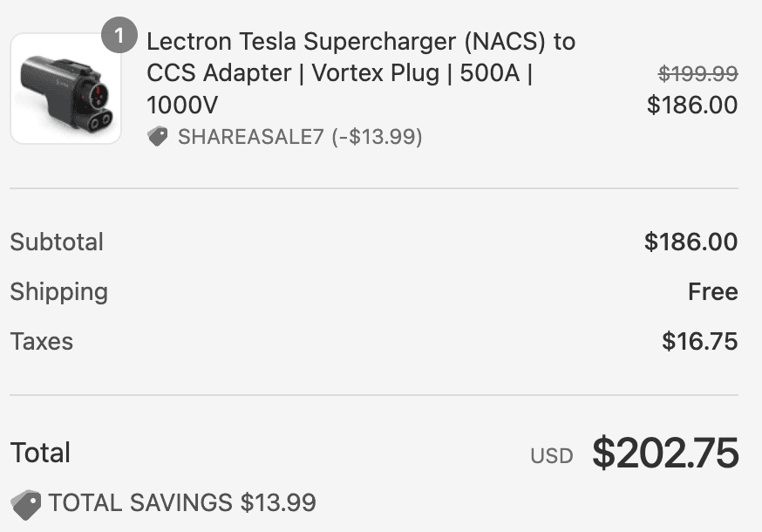Click the crossed-out $199.99 original price
Viewport: 762px width, 532px height.
(697, 74)
